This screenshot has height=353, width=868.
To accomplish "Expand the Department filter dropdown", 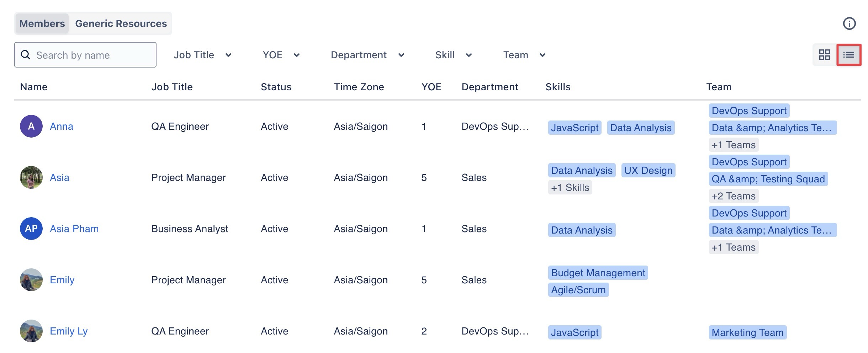I will [x=367, y=55].
